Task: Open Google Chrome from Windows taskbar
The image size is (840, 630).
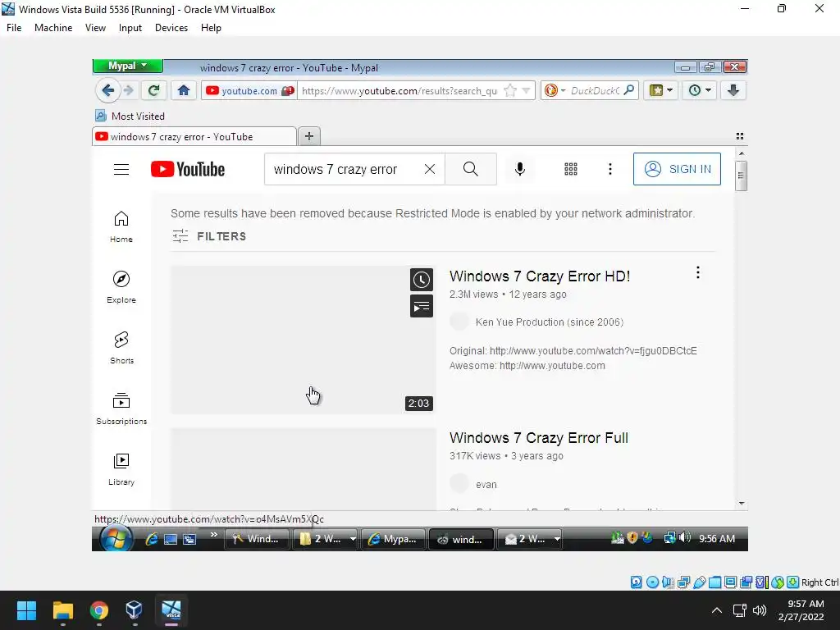Action: pyautogui.click(x=99, y=610)
